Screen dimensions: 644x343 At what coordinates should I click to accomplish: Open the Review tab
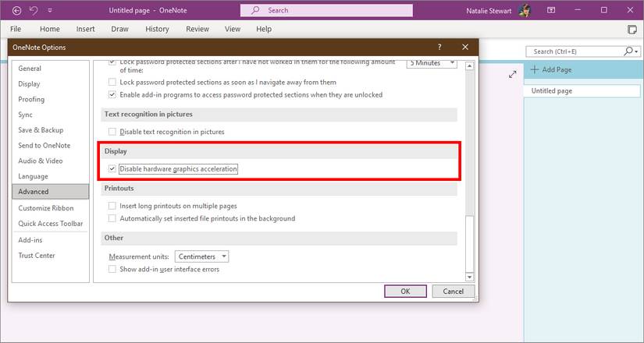(x=197, y=29)
